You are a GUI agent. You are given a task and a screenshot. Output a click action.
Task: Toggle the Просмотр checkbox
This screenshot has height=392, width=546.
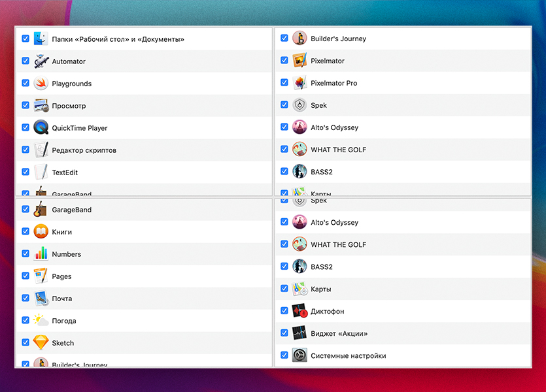pos(26,105)
